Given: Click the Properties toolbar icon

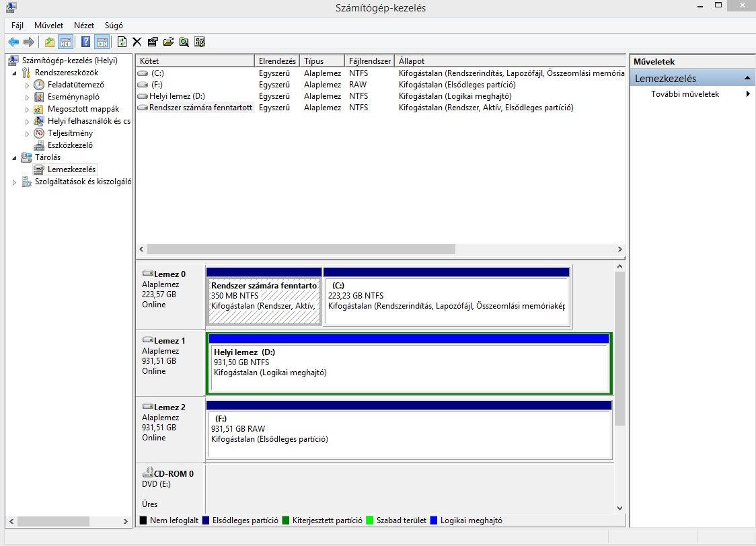Looking at the screenshot, I should (153, 42).
